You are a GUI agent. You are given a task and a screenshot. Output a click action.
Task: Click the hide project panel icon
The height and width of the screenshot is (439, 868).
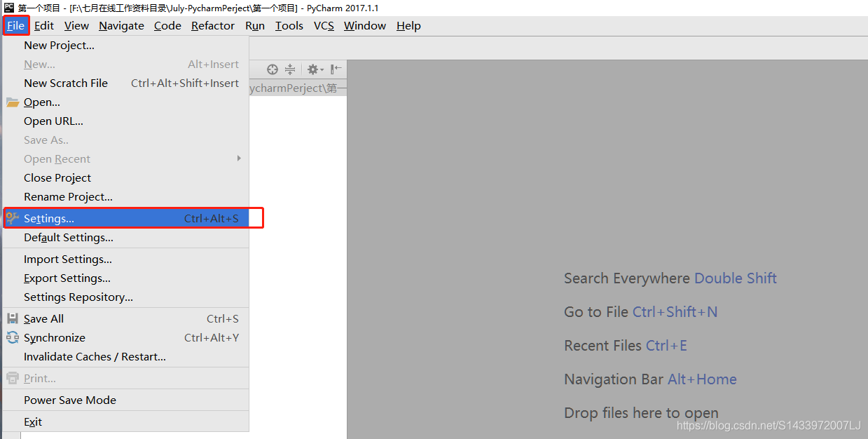336,69
